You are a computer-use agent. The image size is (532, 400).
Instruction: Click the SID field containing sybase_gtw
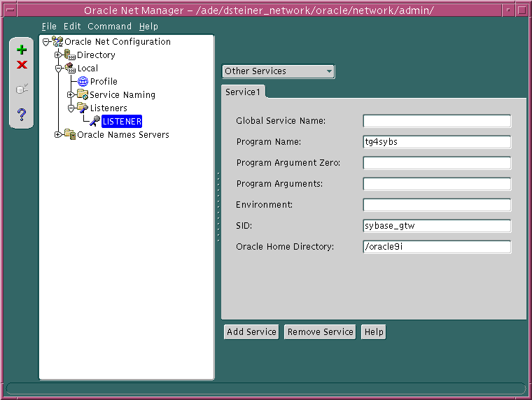437,226
